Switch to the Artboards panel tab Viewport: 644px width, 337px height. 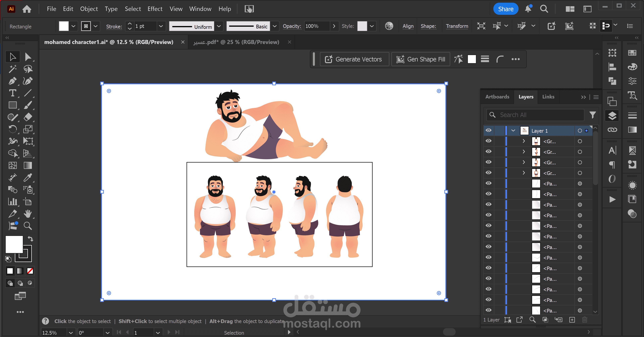[497, 97]
